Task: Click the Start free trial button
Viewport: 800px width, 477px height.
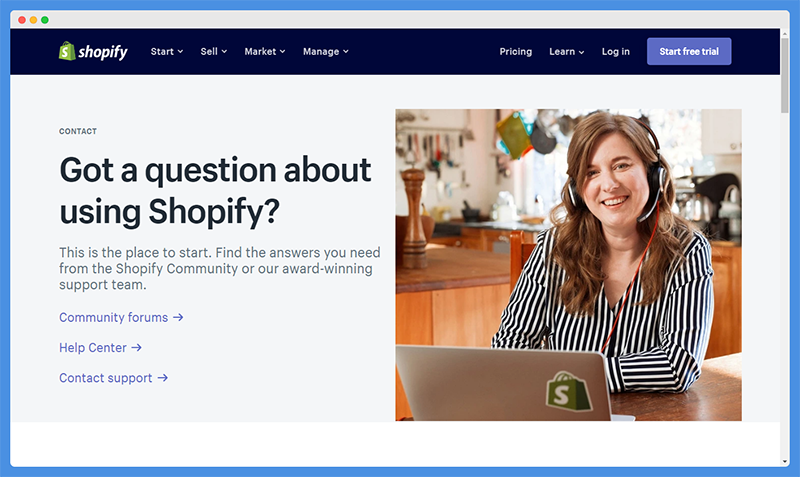Action: point(689,52)
